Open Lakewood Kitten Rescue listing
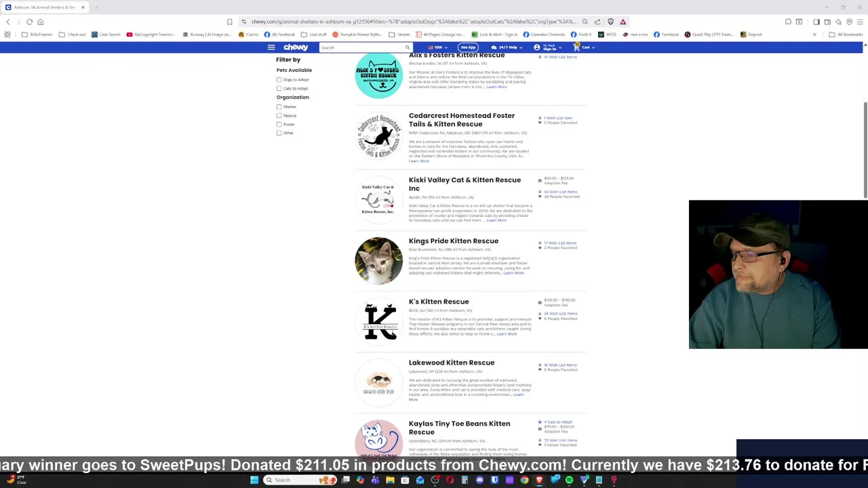 coord(451,363)
